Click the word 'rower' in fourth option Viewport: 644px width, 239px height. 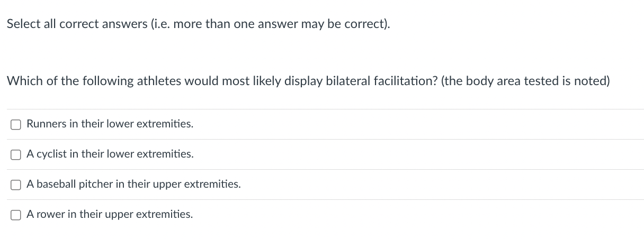pyautogui.click(x=50, y=215)
